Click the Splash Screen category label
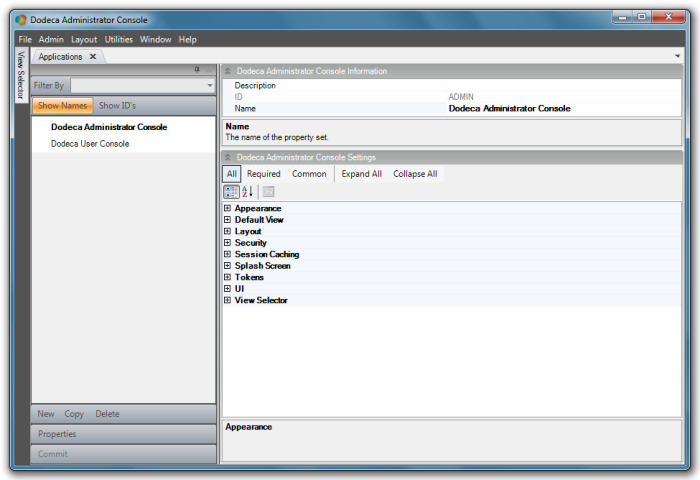Image resolution: width=700 pixels, height=480 pixels. [x=262, y=266]
